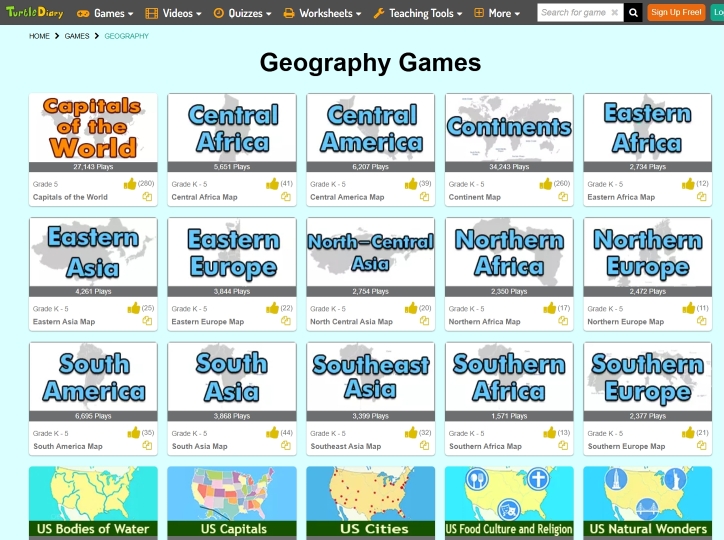Go to HOME breadcrumb link
This screenshot has height=540, width=724.
point(39,36)
